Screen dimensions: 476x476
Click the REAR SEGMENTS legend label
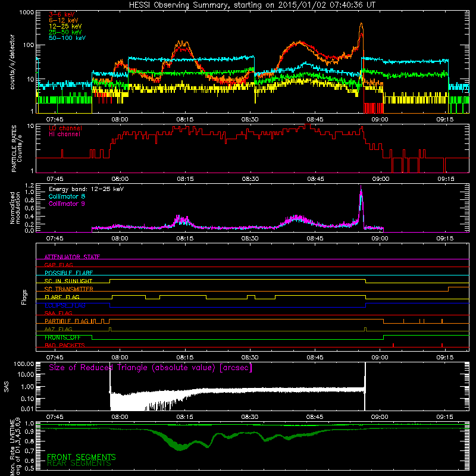tap(79, 464)
